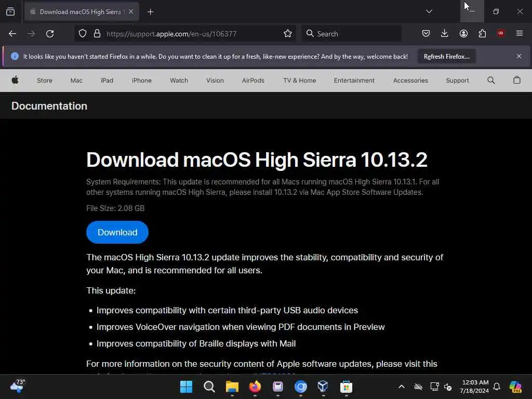This screenshot has height=399, width=532.
Task: Close the Download macOS High Sierra tab
Action: pos(131,11)
